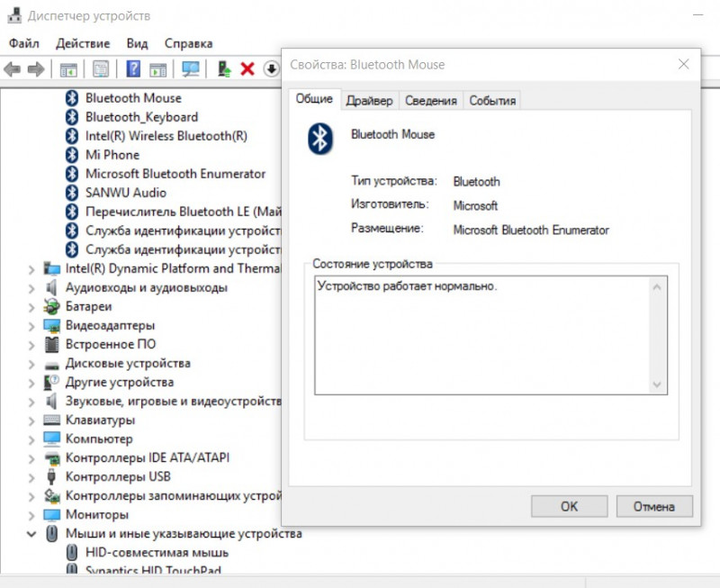Open the Действие menu

point(83,43)
